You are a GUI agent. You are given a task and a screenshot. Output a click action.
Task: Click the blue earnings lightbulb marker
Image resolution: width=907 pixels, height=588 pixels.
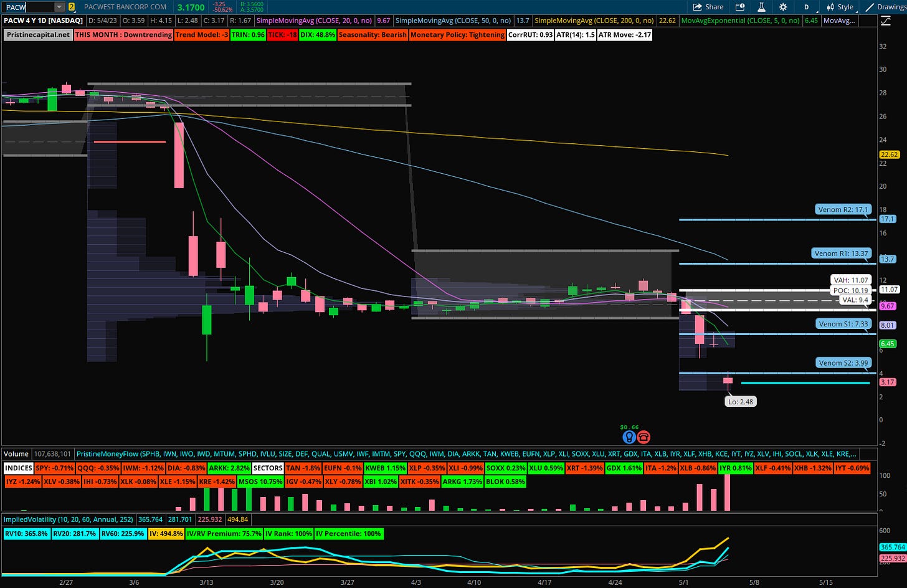(x=629, y=437)
